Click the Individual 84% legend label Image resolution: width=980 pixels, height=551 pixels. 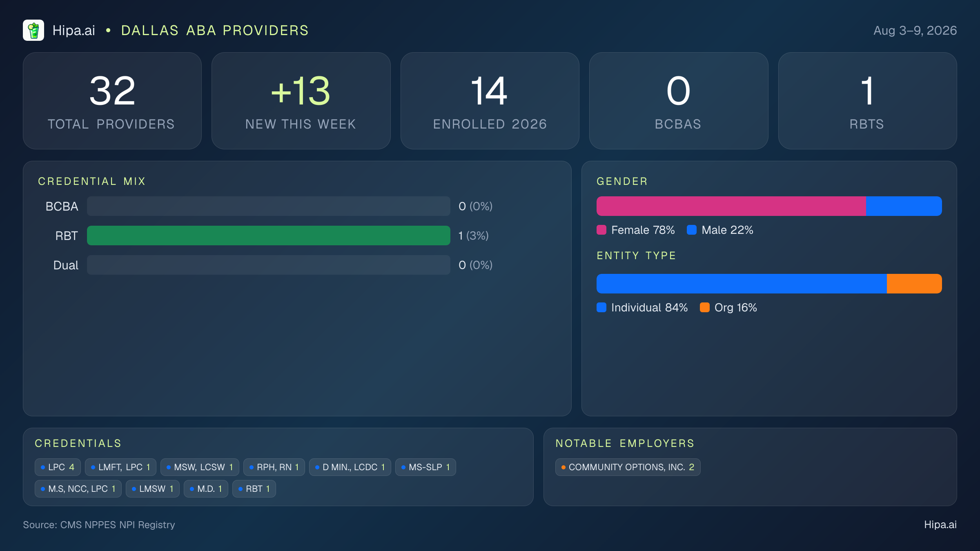[650, 307]
